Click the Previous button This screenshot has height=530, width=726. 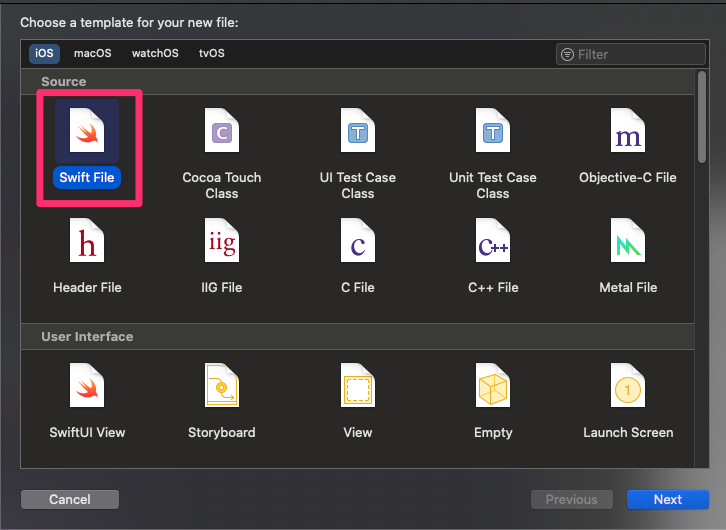point(572,499)
